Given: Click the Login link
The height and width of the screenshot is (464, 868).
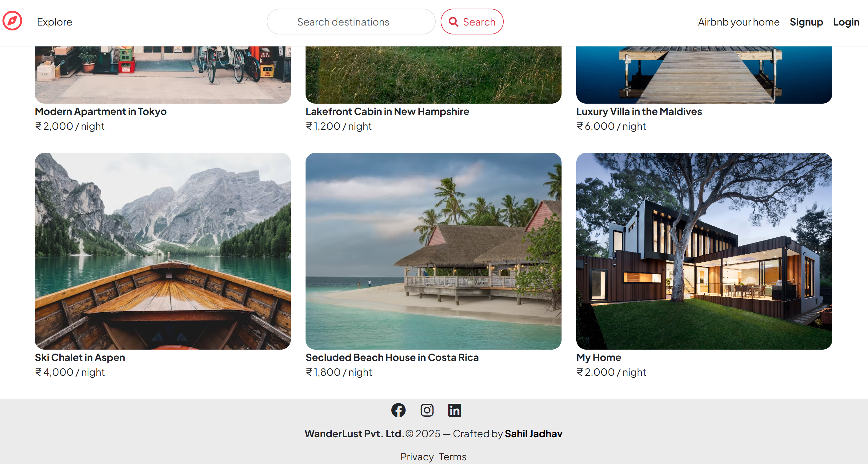Looking at the screenshot, I should 846,22.
